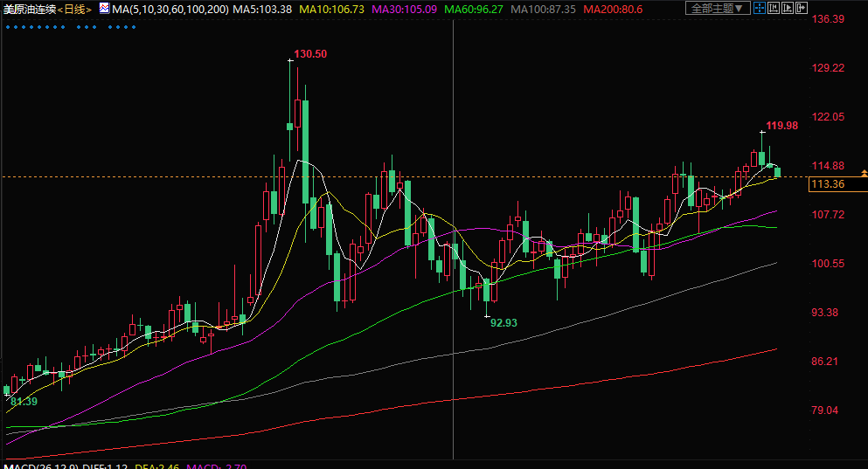The height and width of the screenshot is (469, 868).
Task: Open the 日线 period selector
Action: 76,9
